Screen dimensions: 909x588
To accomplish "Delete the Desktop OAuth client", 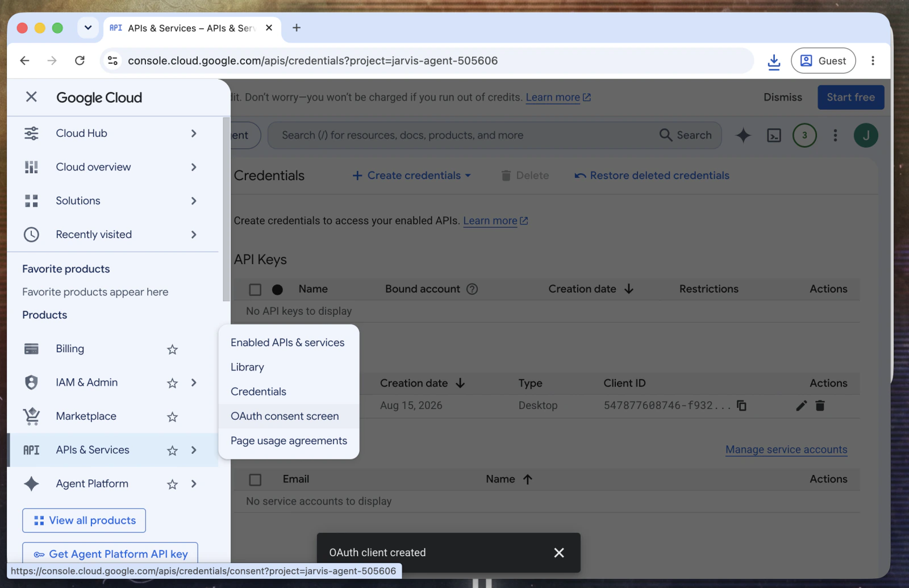I will click(x=820, y=406).
